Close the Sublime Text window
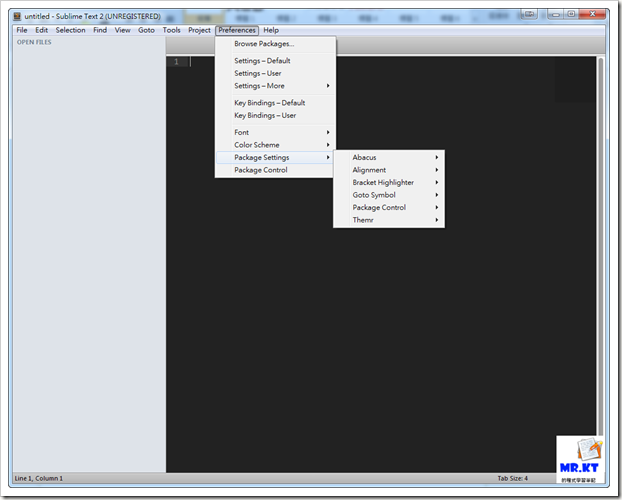The width and height of the screenshot is (622, 500). [592, 14]
